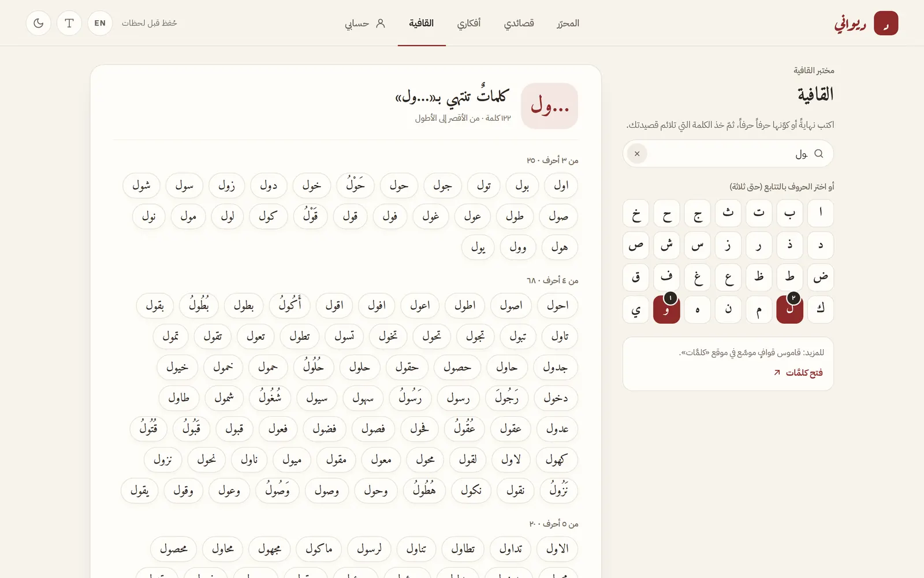Select the word chip دخول
This screenshot has width=924, height=578.
pyautogui.click(x=556, y=398)
